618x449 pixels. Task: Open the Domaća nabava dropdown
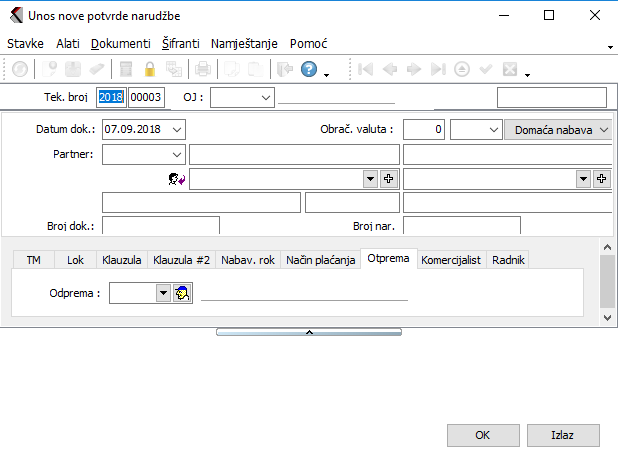602,129
